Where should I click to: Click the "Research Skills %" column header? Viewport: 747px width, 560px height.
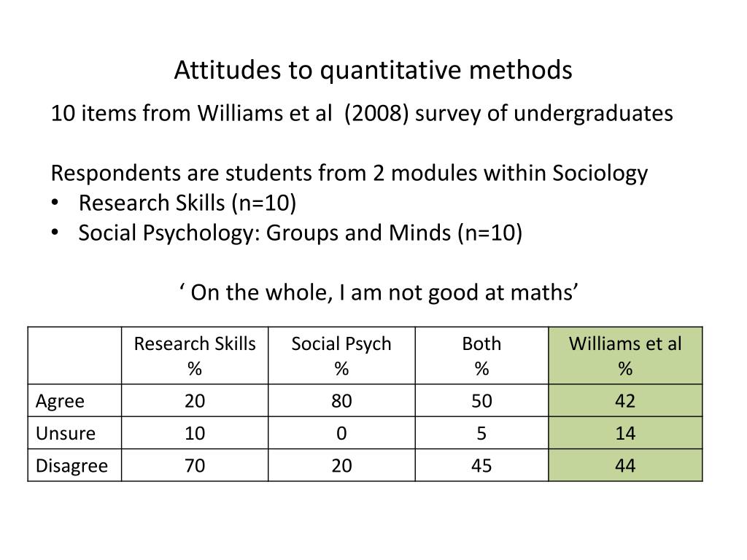tap(195, 356)
